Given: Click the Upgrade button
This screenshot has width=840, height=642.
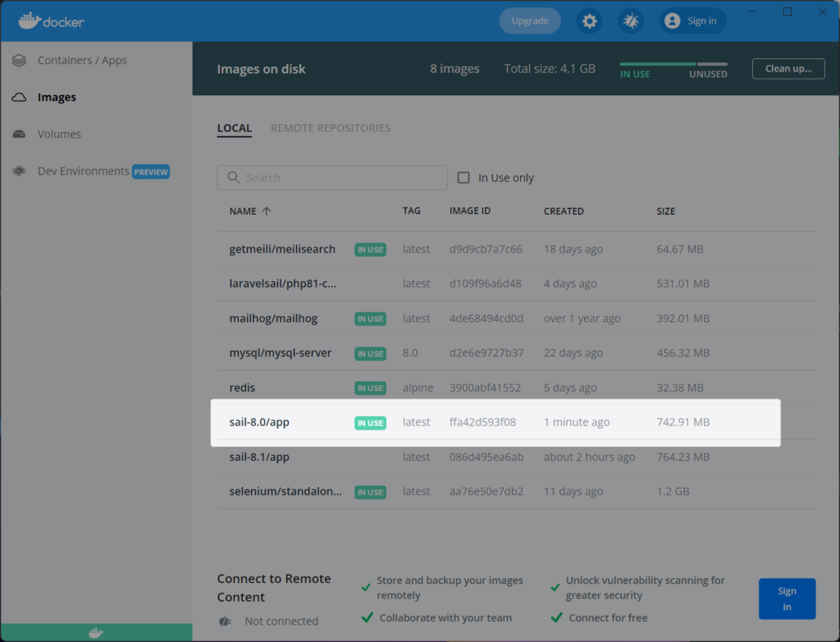Looking at the screenshot, I should click(530, 20).
